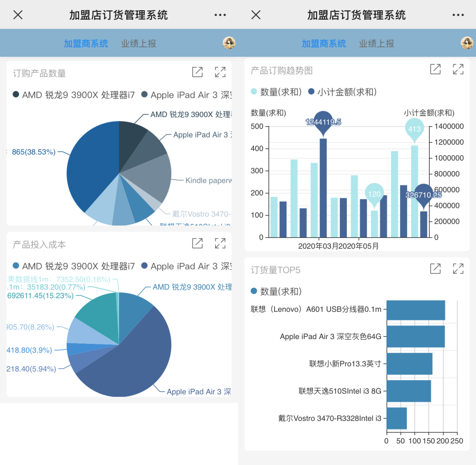Click the bar for 戴尔Vostro 3470-R3328Intel i3

click(x=397, y=418)
